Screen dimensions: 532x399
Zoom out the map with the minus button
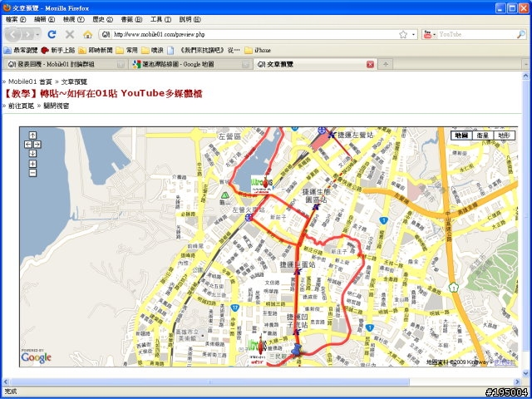pyautogui.click(x=32, y=174)
